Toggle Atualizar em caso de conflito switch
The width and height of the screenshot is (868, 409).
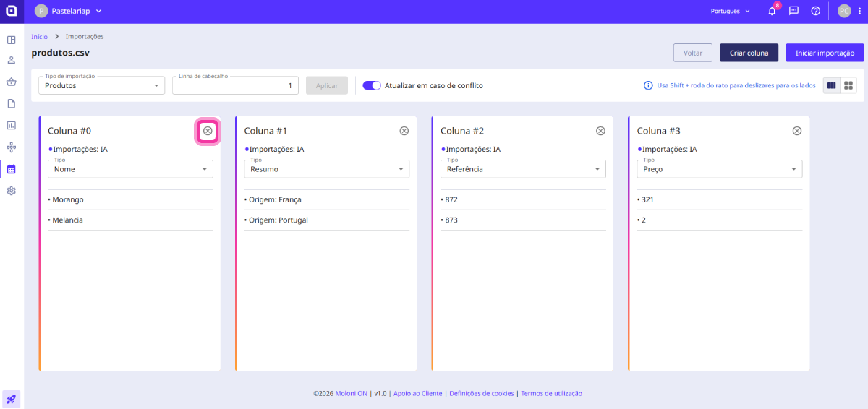click(x=372, y=85)
